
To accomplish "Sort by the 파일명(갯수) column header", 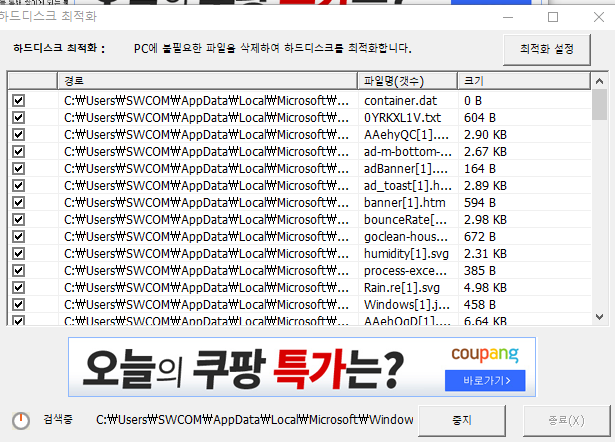I will (408, 81).
